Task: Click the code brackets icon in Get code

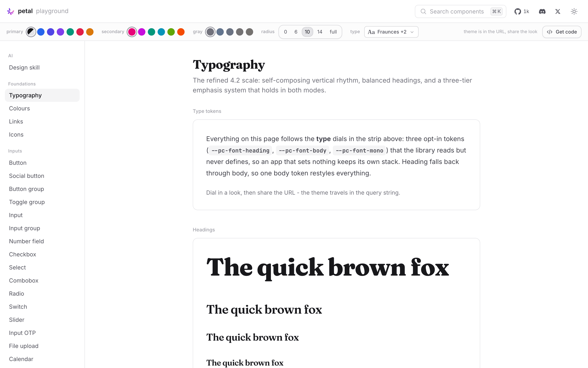Action: click(550, 32)
